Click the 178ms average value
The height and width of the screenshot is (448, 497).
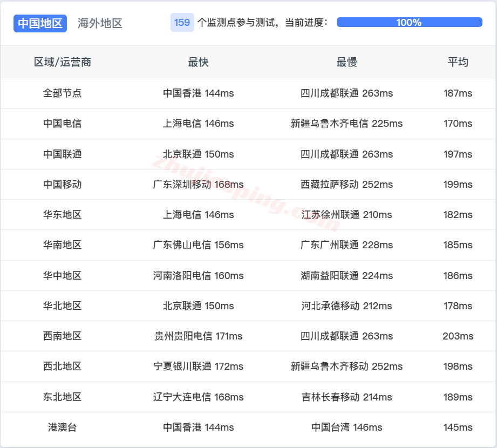pos(458,306)
